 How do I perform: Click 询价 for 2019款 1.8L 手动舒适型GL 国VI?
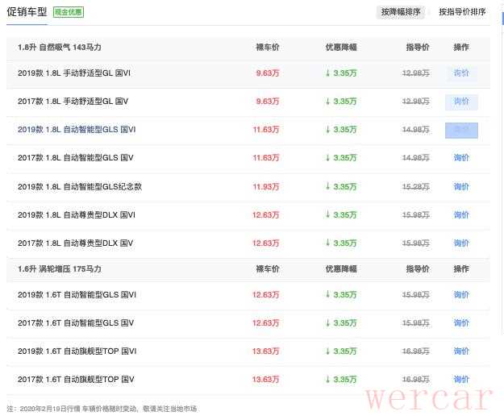[461, 73]
